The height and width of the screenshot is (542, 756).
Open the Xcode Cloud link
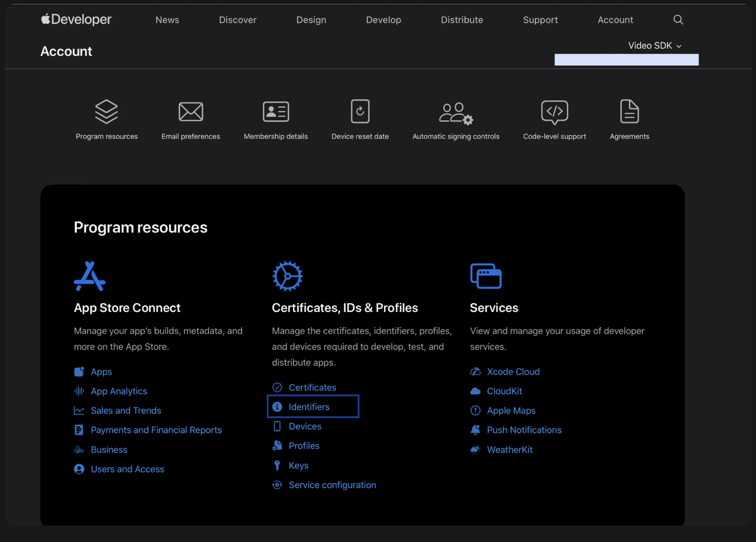click(513, 372)
